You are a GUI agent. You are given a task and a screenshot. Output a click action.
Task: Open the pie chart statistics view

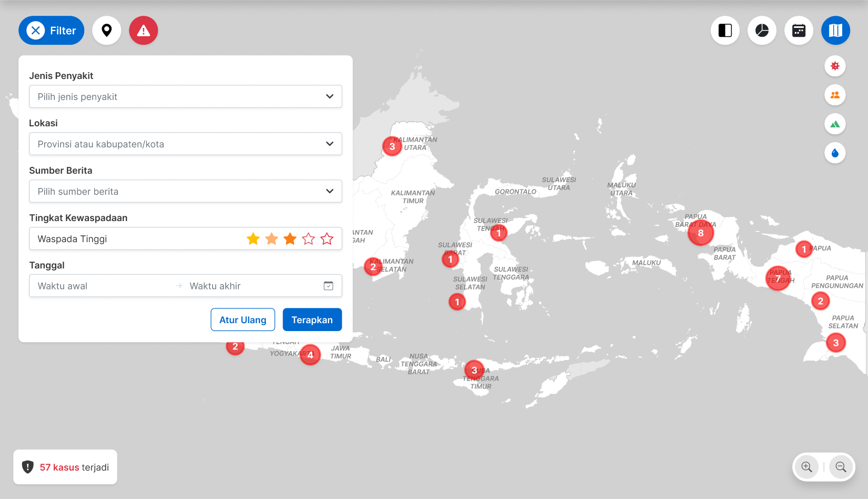pyautogui.click(x=762, y=31)
